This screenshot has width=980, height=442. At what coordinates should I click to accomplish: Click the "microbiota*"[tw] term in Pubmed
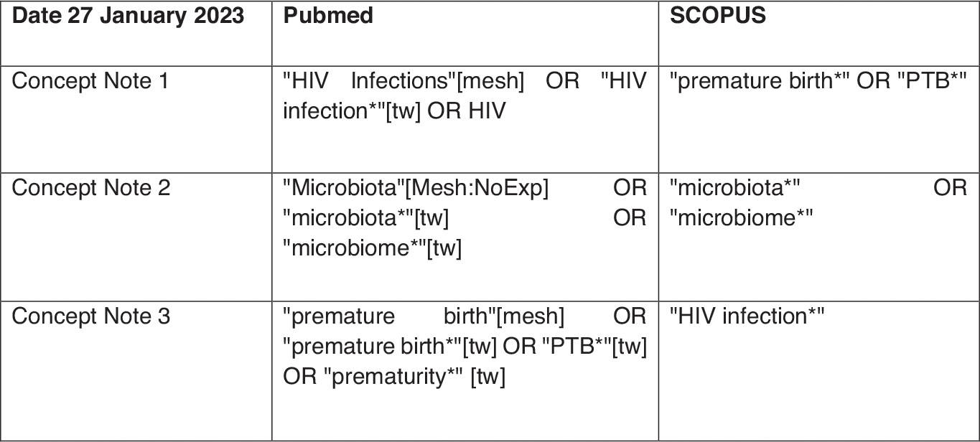(x=366, y=218)
